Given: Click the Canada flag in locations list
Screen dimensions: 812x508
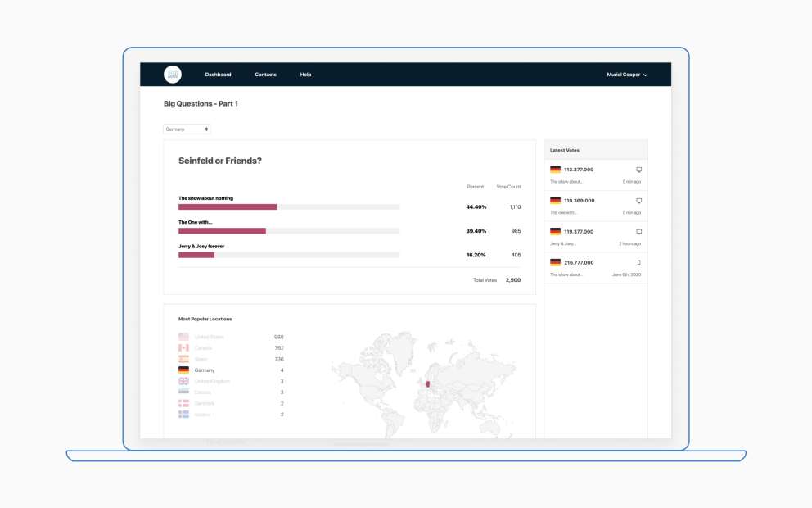Looking at the screenshot, I should tap(183, 348).
